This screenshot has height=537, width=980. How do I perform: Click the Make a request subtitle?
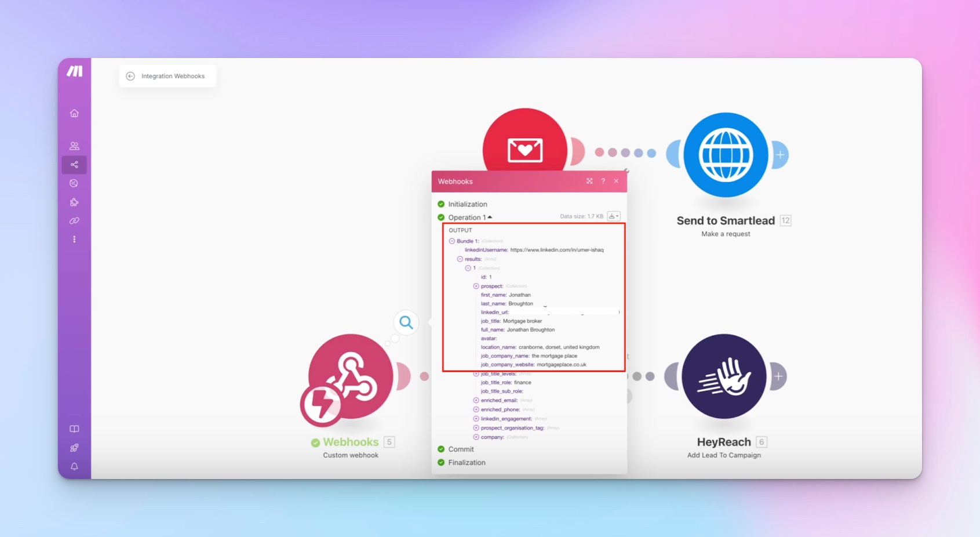click(726, 234)
